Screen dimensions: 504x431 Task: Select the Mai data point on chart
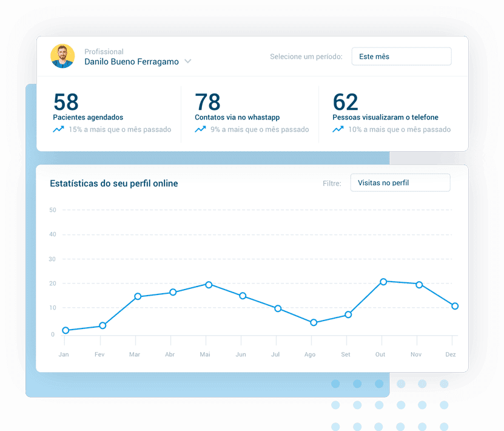tap(209, 285)
